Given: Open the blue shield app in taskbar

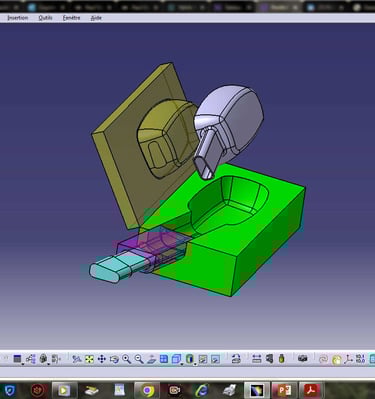Looking at the screenshot, I should coord(9,390).
